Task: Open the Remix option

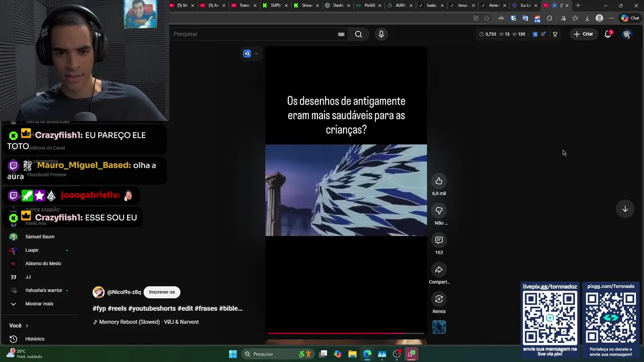Action: click(x=439, y=299)
